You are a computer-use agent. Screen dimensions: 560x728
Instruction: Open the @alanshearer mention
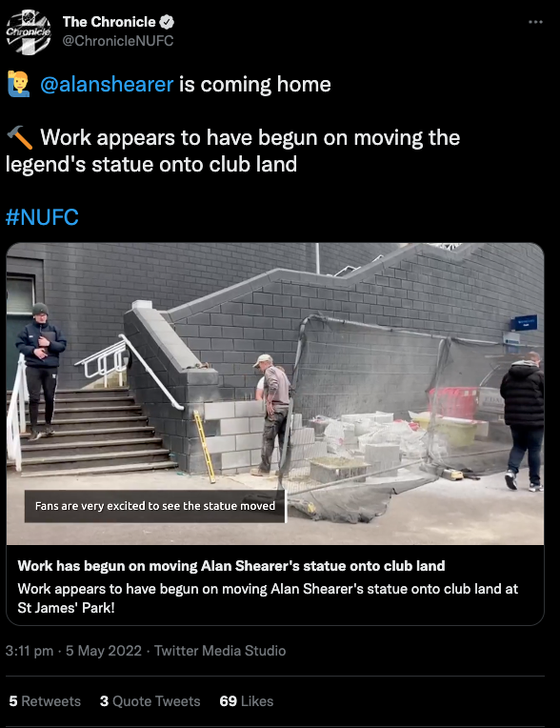pos(107,85)
